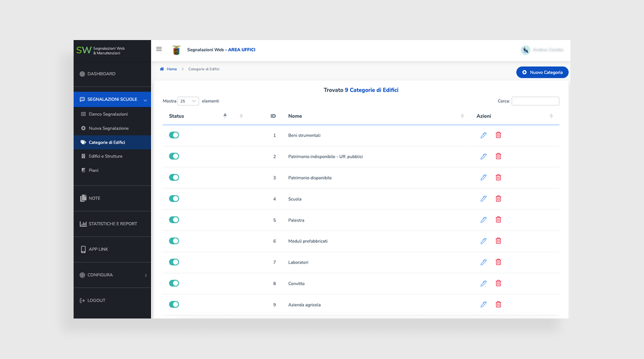The image size is (644, 359).
Task: Click the hamburger menu icon in header
Action: pyautogui.click(x=159, y=49)
